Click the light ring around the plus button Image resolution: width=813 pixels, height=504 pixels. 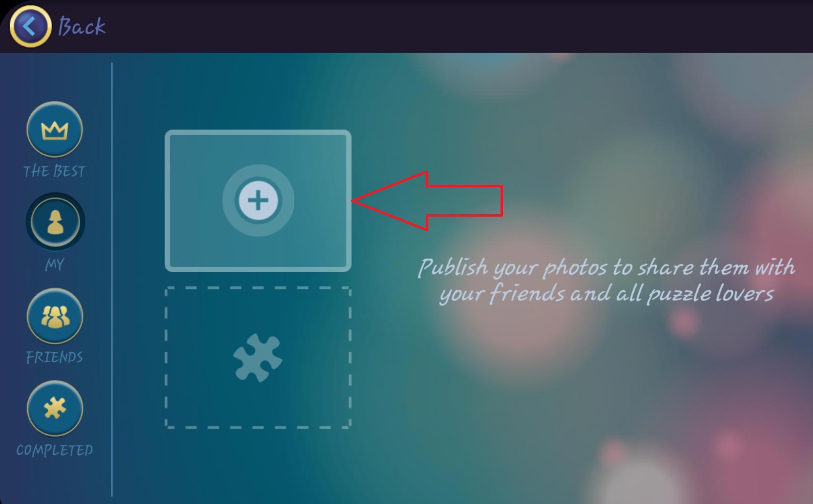(258, 201)
